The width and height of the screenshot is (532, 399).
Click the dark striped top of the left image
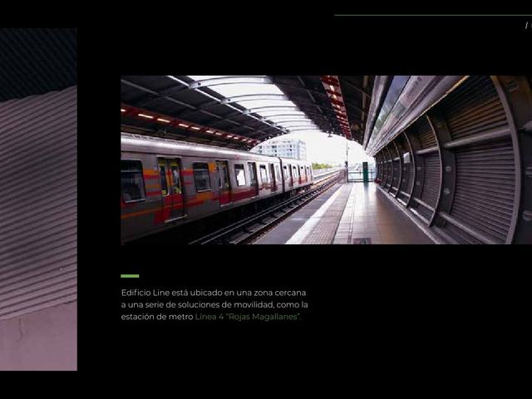[38, 63]
